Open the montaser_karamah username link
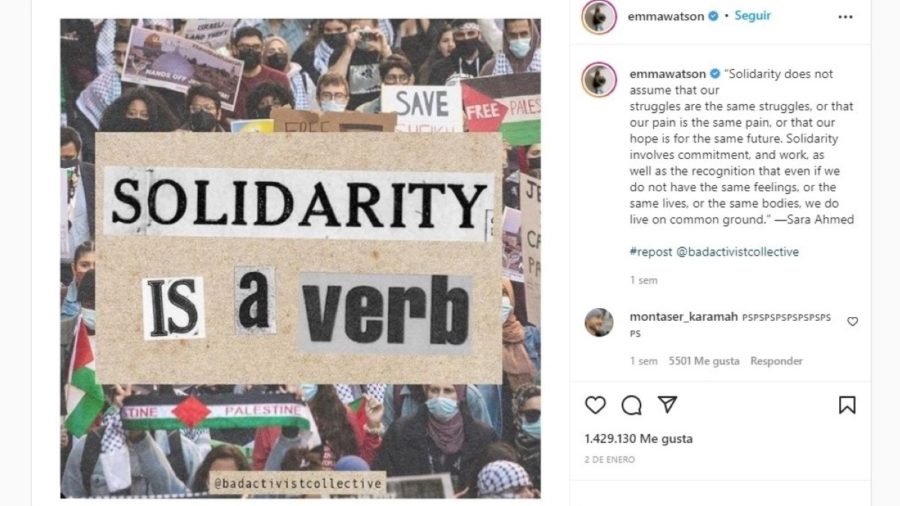This screenshot has height=506, width=900. coord(684,317)
